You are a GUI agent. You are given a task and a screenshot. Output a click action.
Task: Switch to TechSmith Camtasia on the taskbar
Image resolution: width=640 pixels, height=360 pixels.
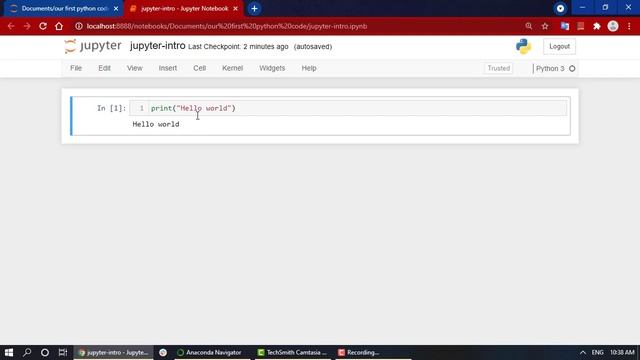292,352
